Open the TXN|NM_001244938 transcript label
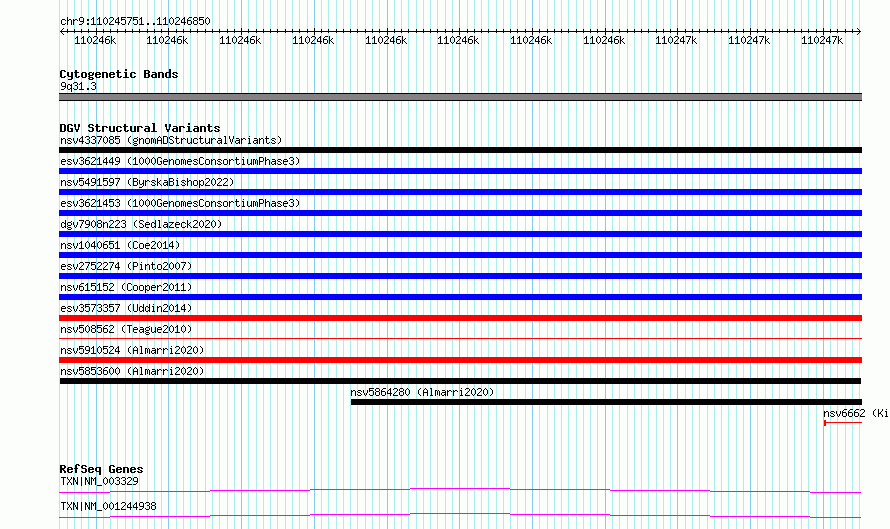This screenshot has height=529, width=890. point(108,506)
